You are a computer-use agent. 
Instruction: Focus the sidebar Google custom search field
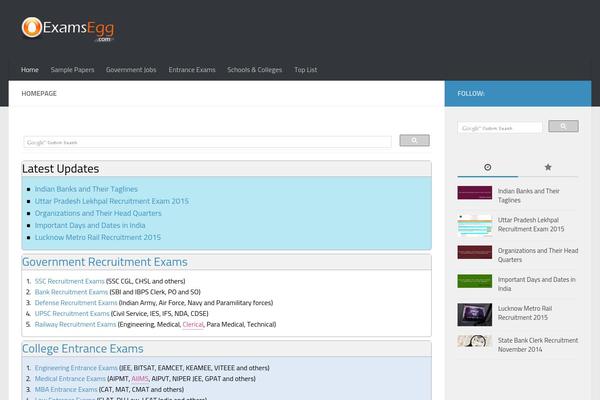point(500,128)
